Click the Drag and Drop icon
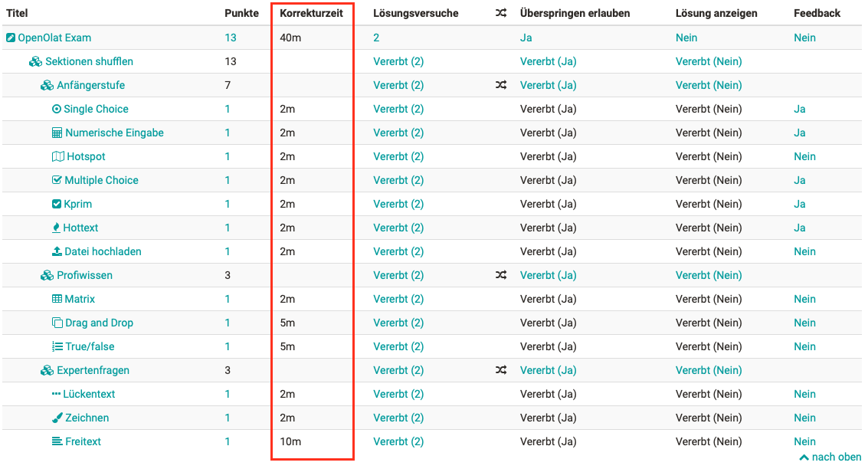The height and width of the screenshot is (469, 868). [x=57, y=323]
